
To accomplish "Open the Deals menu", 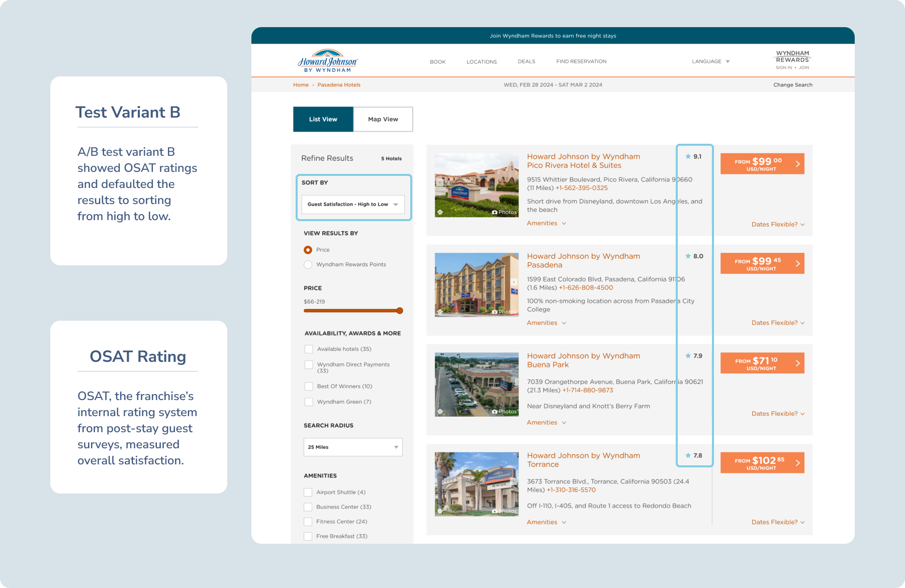I will (526, 61).
